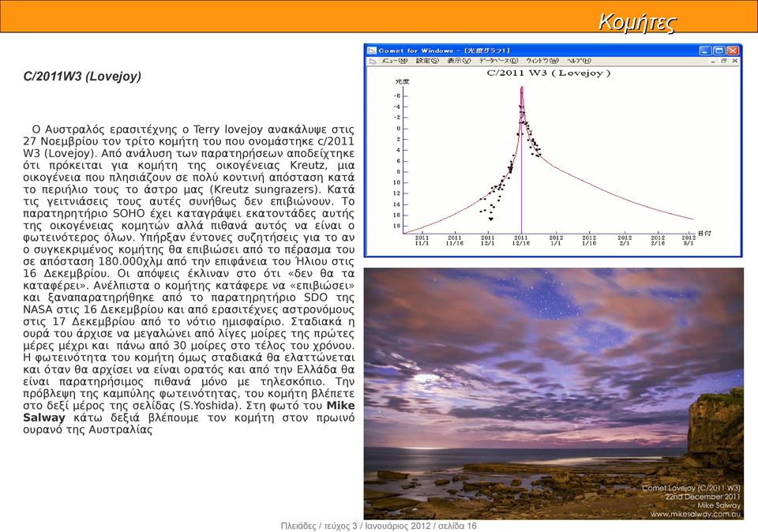This screenshot has width=758, height=532.
Task: Open the ウィンドウ(W) menu
Action: [542, 61]
